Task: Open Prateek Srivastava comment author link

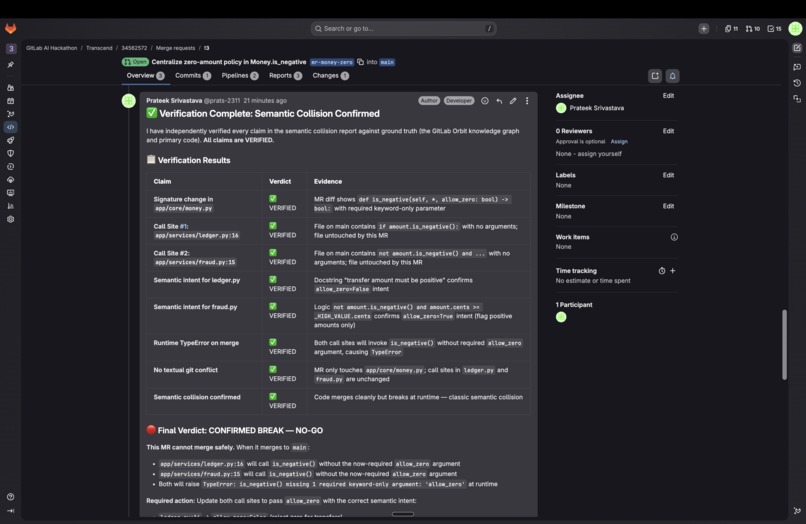Action: coord(174,101)
